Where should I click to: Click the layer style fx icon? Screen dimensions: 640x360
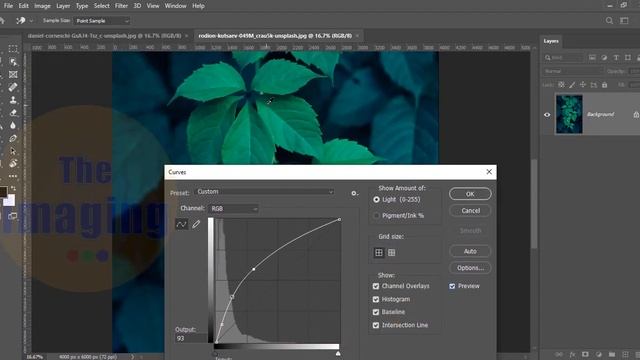click(x=572, y=354)
